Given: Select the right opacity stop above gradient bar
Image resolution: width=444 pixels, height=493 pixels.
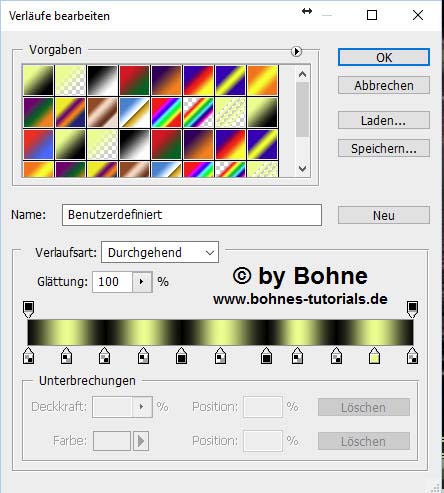Looking at the screenshot, I should pyautogui.click(x=413, y=309).
